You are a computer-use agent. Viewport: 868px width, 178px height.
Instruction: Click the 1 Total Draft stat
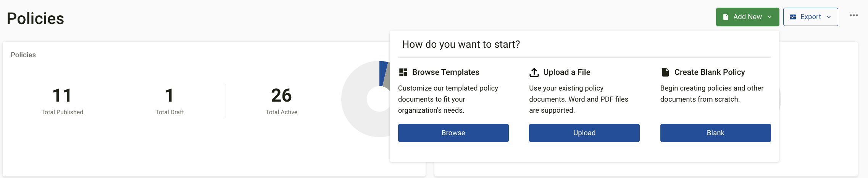point(169,101)
